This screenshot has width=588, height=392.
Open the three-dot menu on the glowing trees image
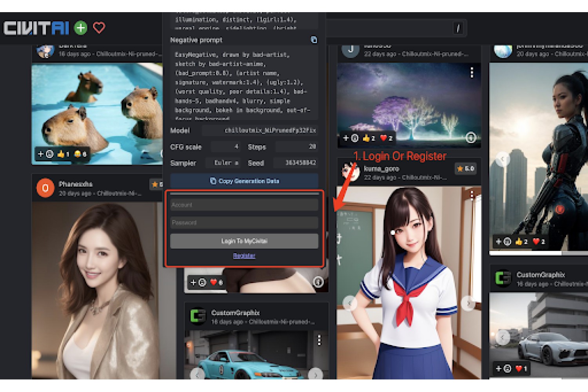[472, 73]
